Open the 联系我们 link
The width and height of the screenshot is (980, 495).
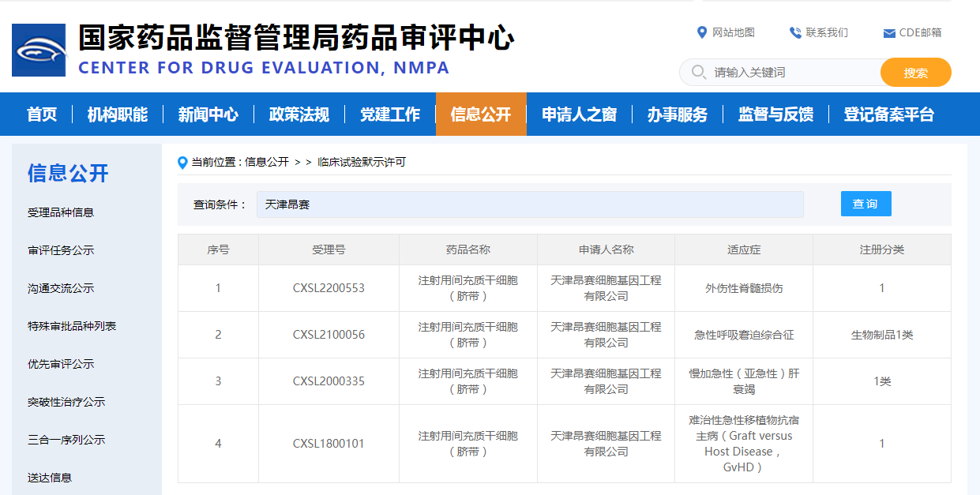tap(827, 32)
